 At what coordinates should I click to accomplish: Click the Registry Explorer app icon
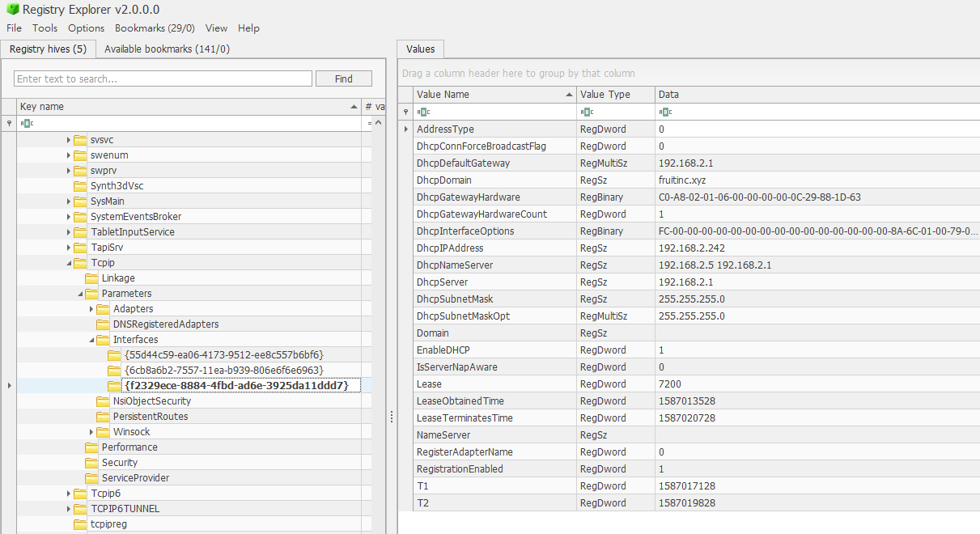pyautogui.click(x=12, y=9)
